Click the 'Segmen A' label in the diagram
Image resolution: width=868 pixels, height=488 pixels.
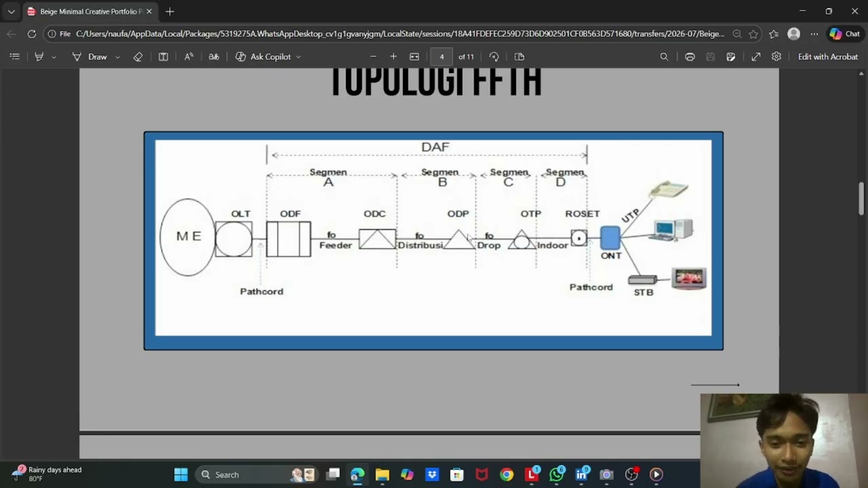[328, 178]
